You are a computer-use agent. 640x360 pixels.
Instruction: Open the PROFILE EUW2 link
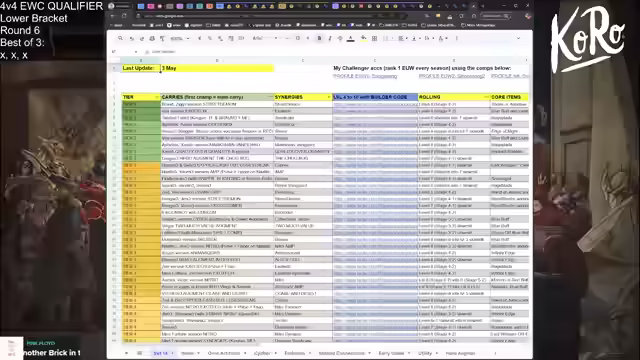click(x=452, y=76)
